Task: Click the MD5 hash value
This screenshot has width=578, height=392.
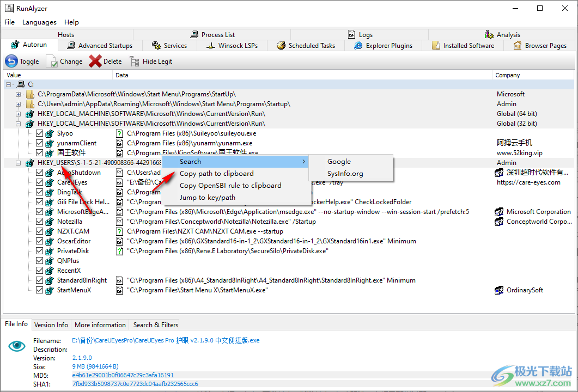Action: point(123,376)
